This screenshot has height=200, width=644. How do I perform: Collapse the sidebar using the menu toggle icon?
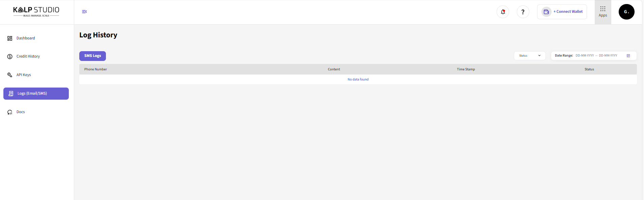coord(84,12)
